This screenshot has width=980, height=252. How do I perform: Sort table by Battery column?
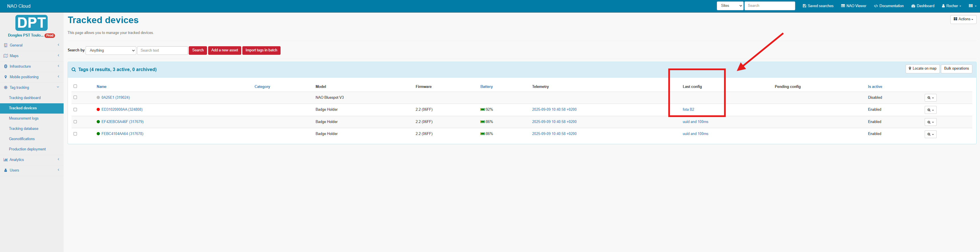(x=486, y=87)
